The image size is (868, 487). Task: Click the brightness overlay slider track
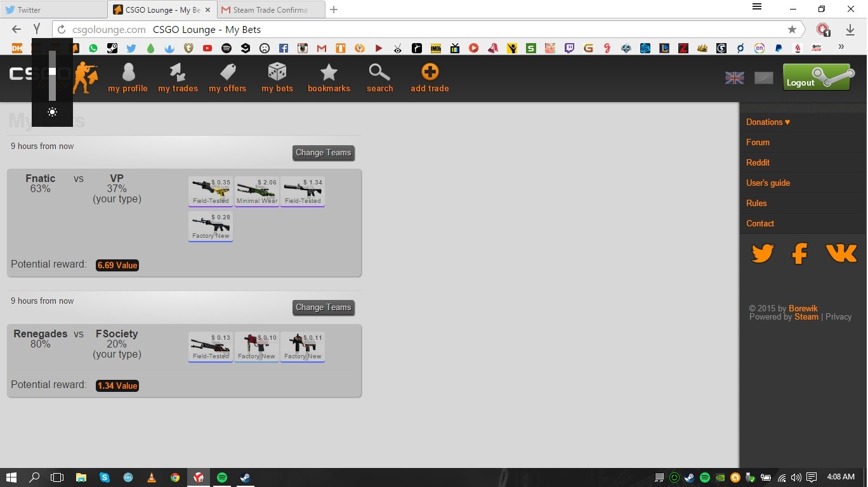click(x=52, y=75)
